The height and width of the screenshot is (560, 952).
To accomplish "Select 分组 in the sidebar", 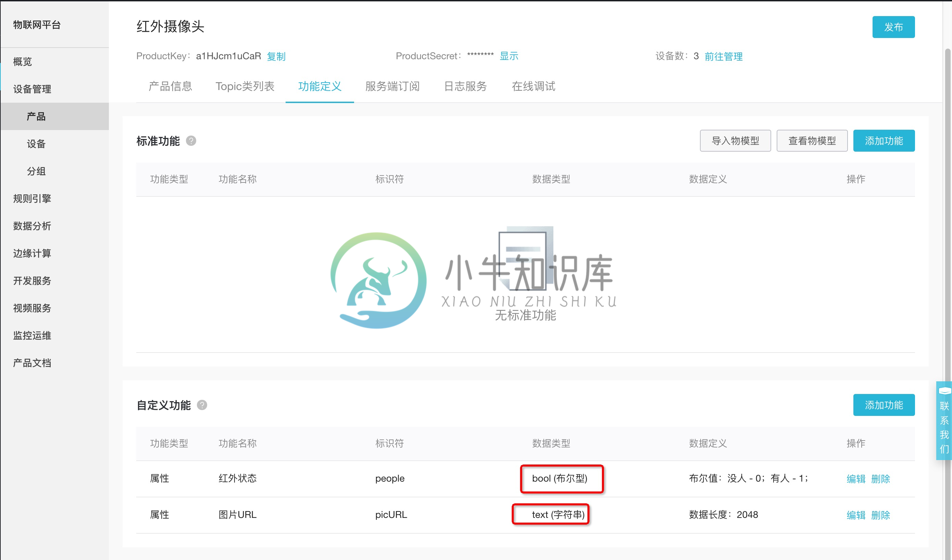I will [54, 171].
